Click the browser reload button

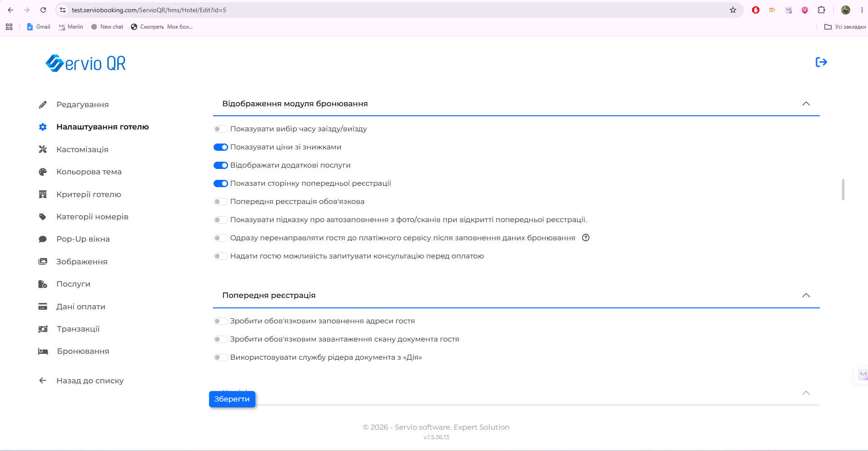click(x=43, y=10)
